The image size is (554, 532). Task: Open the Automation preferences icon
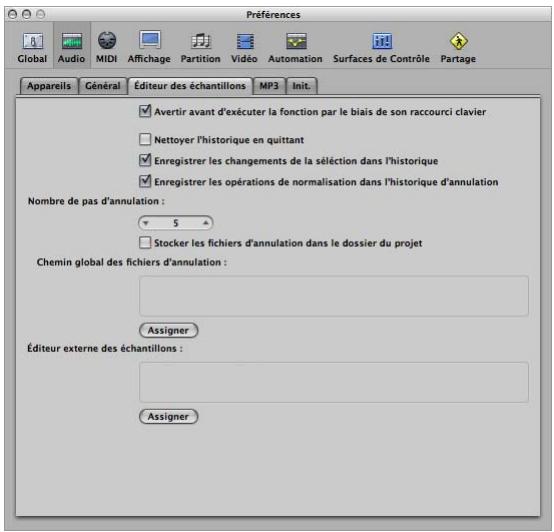295,48
